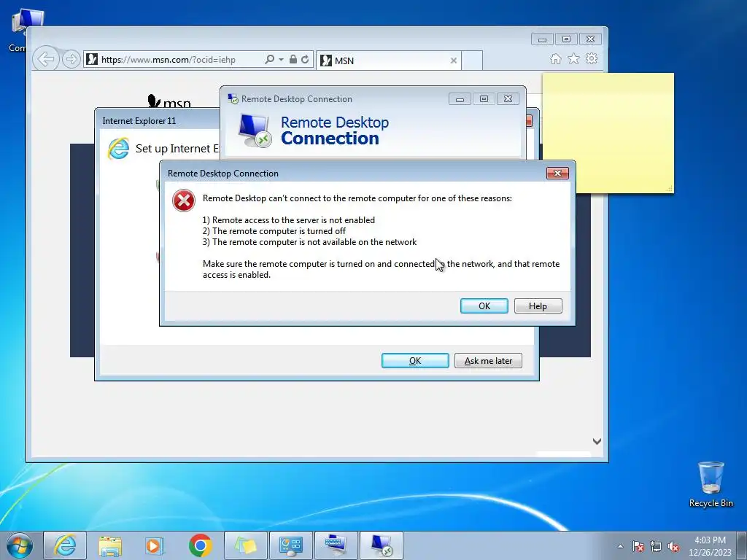Image resolution: width=747 pixels, height=560 pixels.
Task: Click OK in Internet Explorer 11 setup dialog
Action: point(415,360)
